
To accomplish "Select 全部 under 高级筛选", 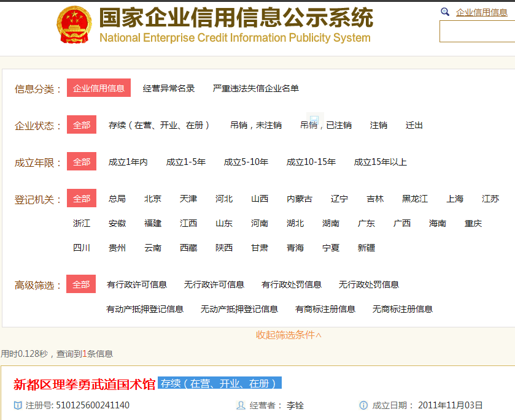I will click(x=81, y=284).
